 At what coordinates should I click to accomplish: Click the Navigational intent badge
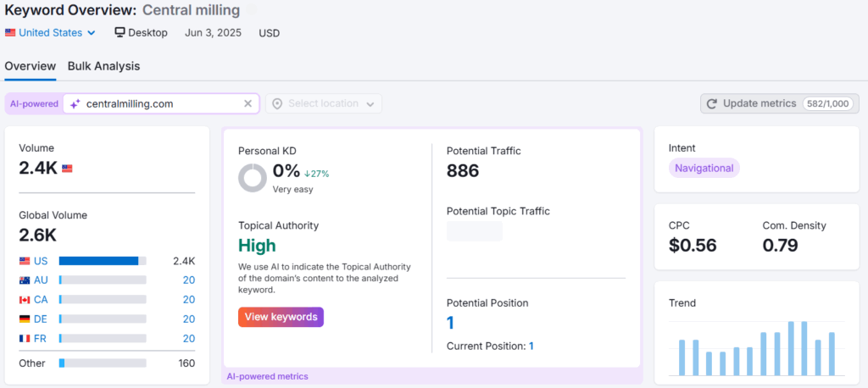[x=704, y=169]
